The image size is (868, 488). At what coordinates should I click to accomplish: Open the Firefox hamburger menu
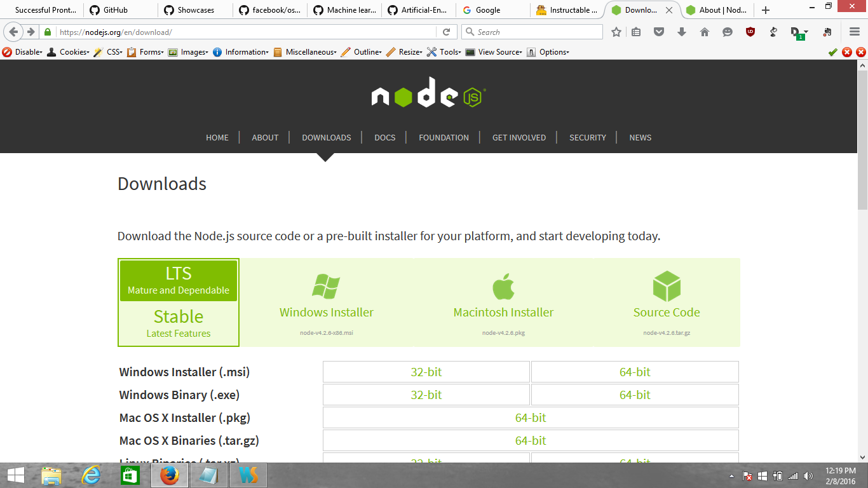tap(854, 32)
